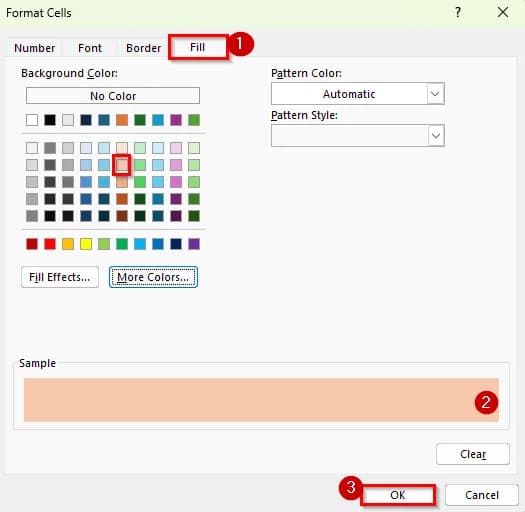Select the highlighted peach background swatch
This screenshot has width=525, height=512.
[122, 165]
